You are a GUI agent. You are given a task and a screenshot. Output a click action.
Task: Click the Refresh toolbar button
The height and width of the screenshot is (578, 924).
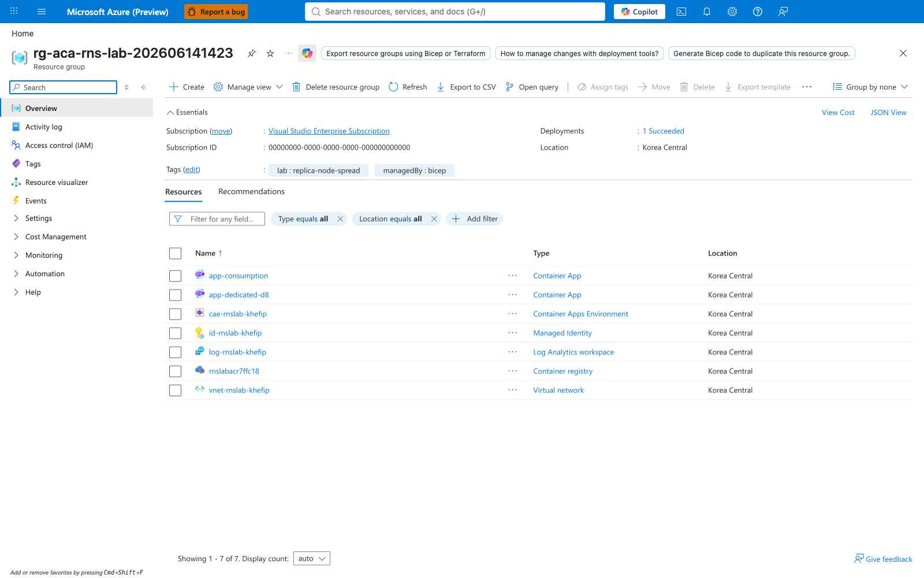pyautogui.click(x=408, y=87)
